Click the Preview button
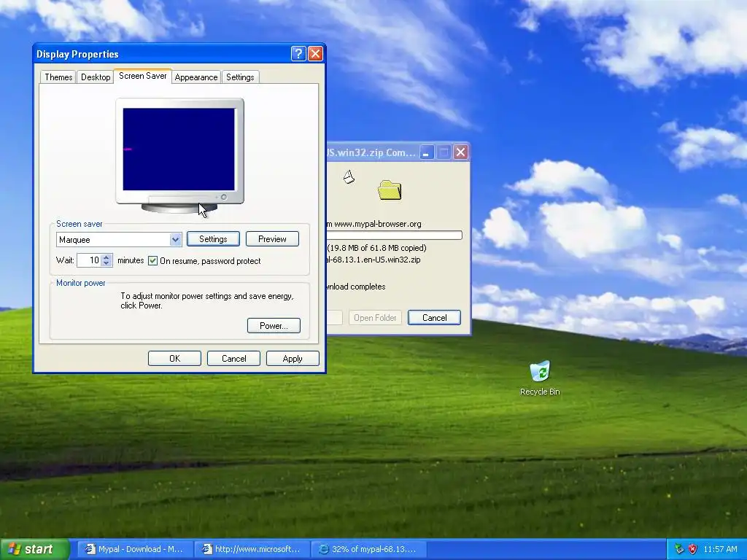 point(273,239)
